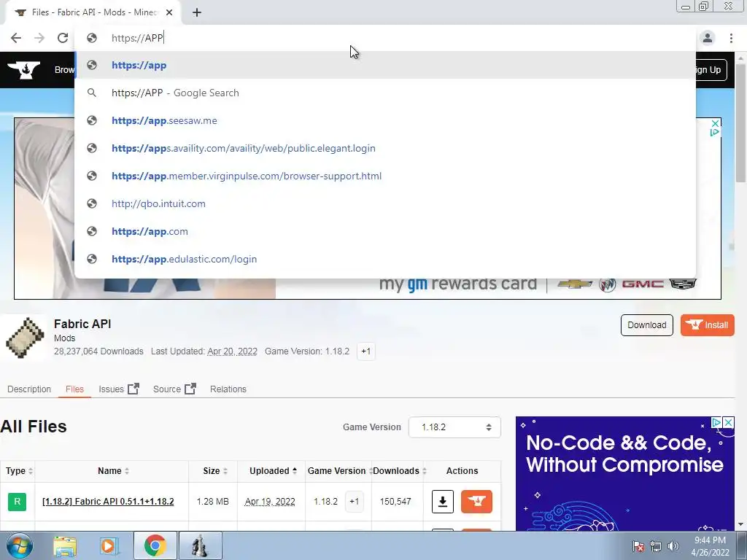The height and width of the screenshot is (560, 747).
Task: Select the https://app.com suggestion
Action: click(x=385, y=231)
